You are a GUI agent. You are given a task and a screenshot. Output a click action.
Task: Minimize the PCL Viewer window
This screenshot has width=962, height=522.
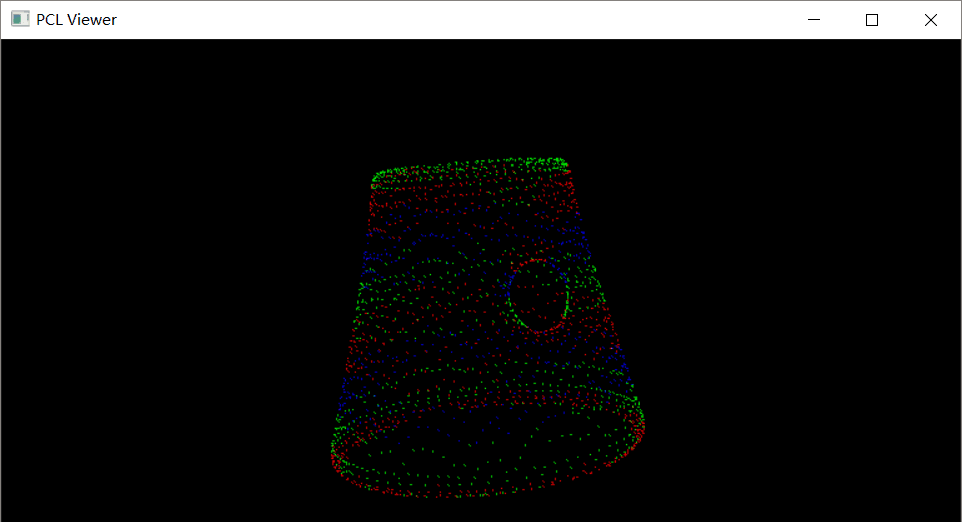click(814, 20)
